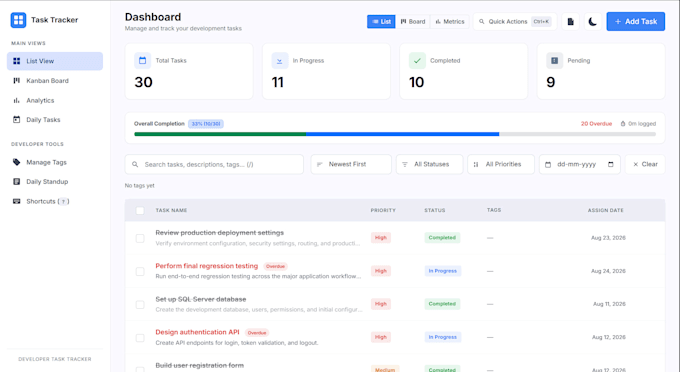This screenshot has height=372, width=680.
Task: Switch to the List view tab
Action: click(381, 21)
